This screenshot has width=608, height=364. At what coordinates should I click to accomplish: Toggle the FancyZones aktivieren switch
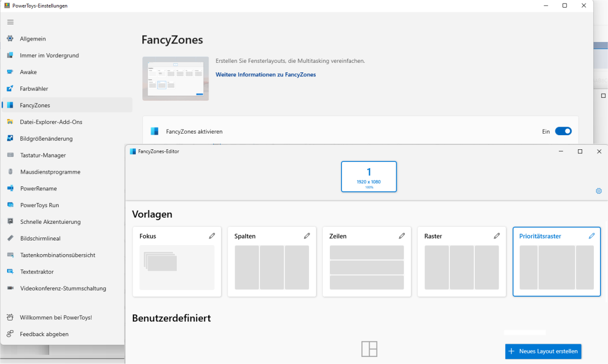563,131
